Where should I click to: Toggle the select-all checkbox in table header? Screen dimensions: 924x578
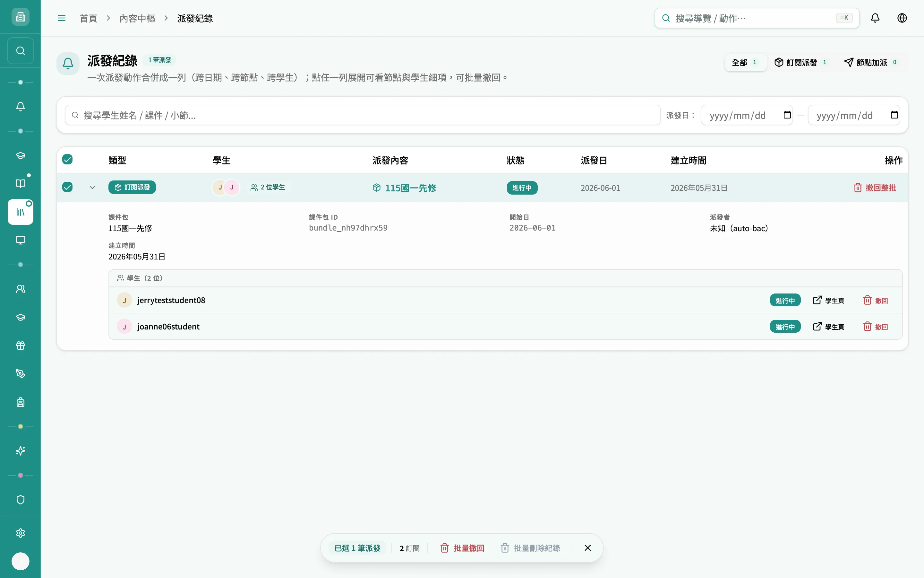pyautogui.click(x=68, y=159)
